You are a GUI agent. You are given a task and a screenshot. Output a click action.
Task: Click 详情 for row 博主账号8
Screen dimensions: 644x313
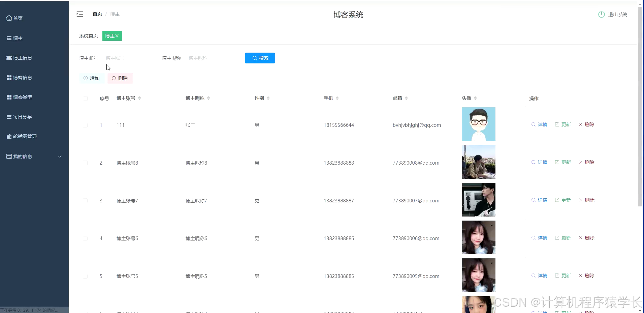point(543,162)
